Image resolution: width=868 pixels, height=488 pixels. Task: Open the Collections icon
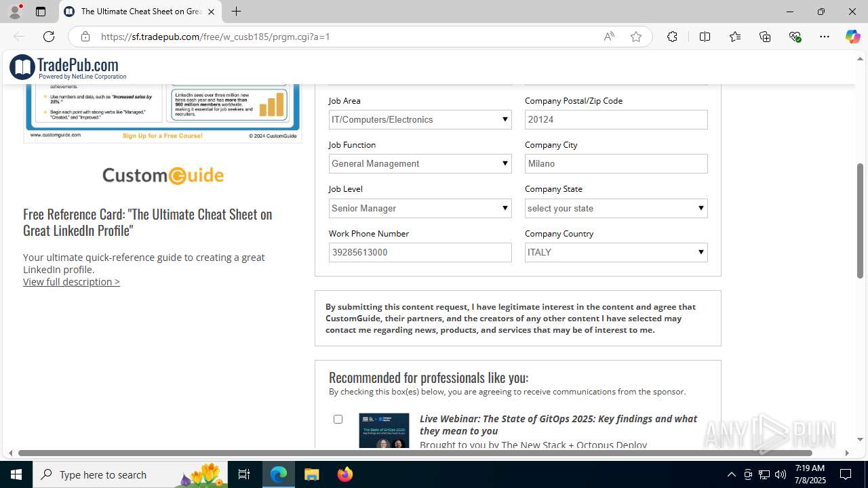(765, 37)
